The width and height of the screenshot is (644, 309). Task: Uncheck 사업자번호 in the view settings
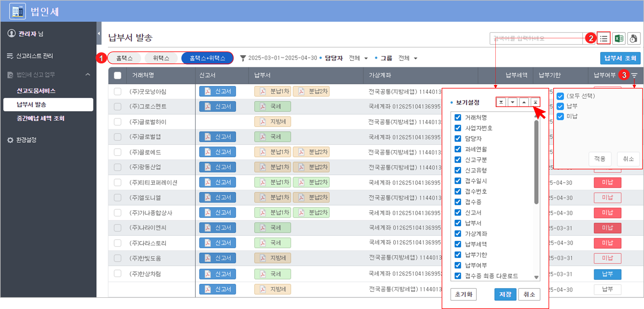click(x=458, y=128)
